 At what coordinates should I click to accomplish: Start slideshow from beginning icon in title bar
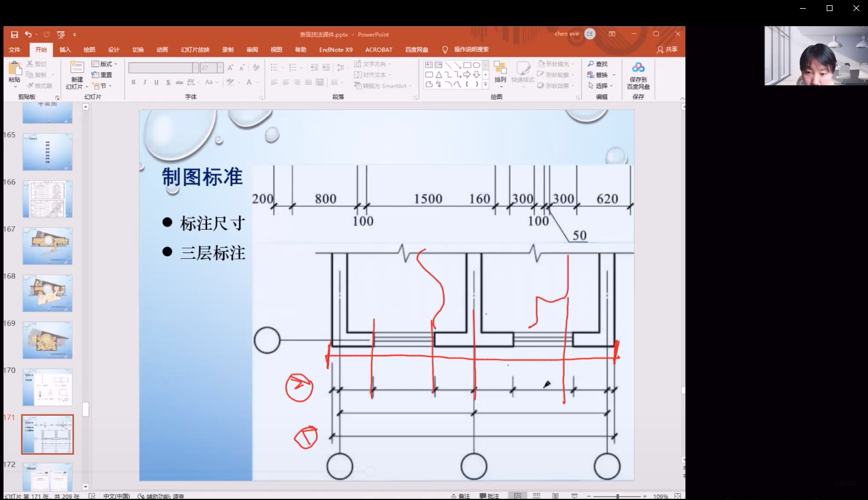[x=61, y=35]
